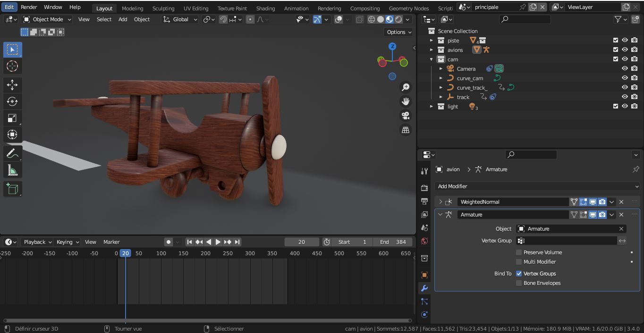Open the Modifier properties wrench tab
The height and width of the screenshot is (333, 644).
(x=424, y=288)
